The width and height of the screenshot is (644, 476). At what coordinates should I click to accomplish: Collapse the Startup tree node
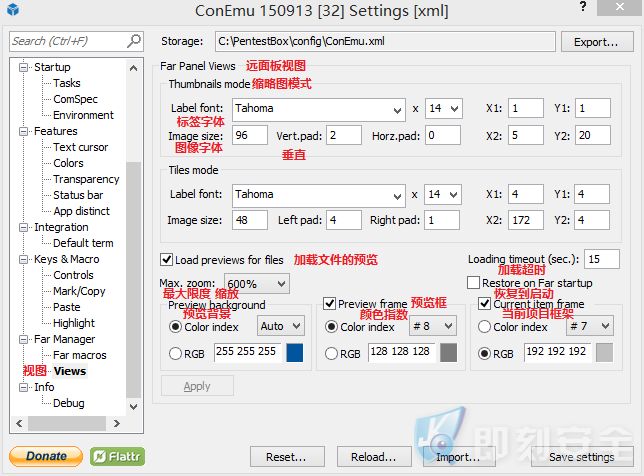pyautogui.click(x=24, y=67)
